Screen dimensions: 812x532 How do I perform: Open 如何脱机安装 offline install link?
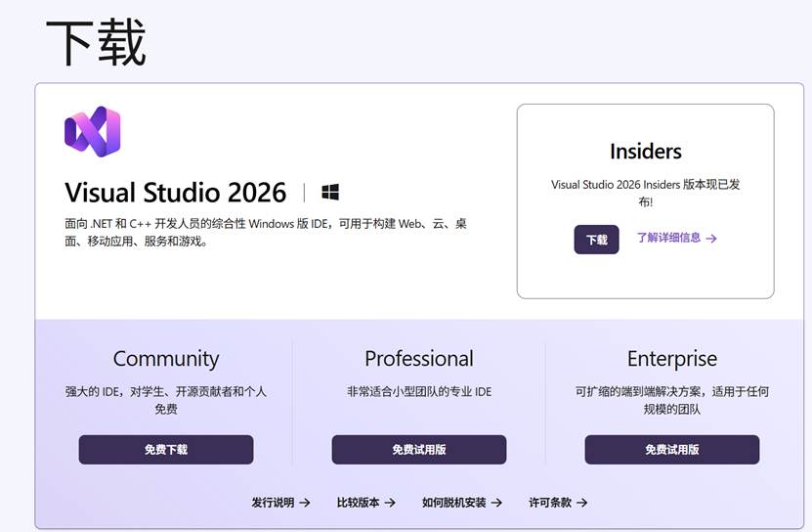tap(462, 503)
